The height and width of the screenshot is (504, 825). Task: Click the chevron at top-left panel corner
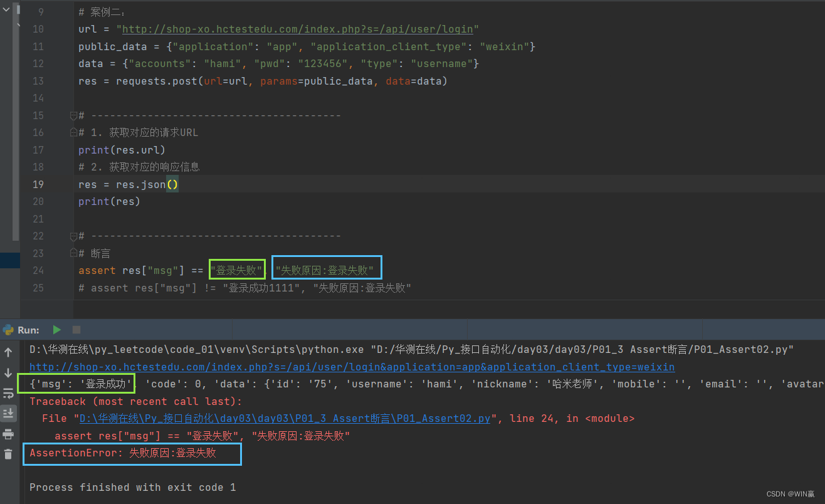[x=6, y=10]
